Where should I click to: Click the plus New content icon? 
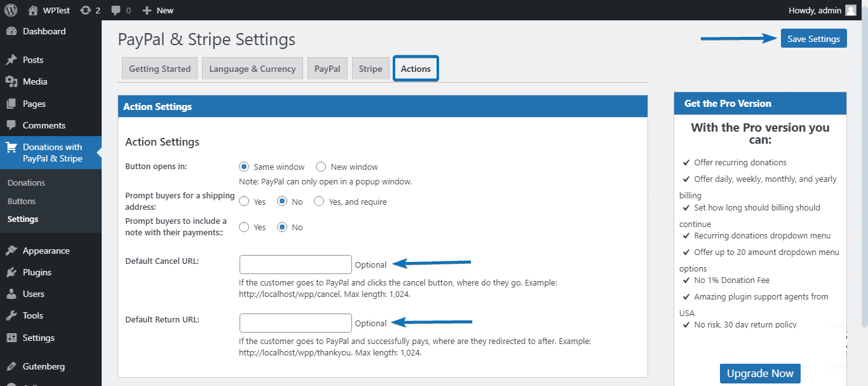click(x=147, y=10)
